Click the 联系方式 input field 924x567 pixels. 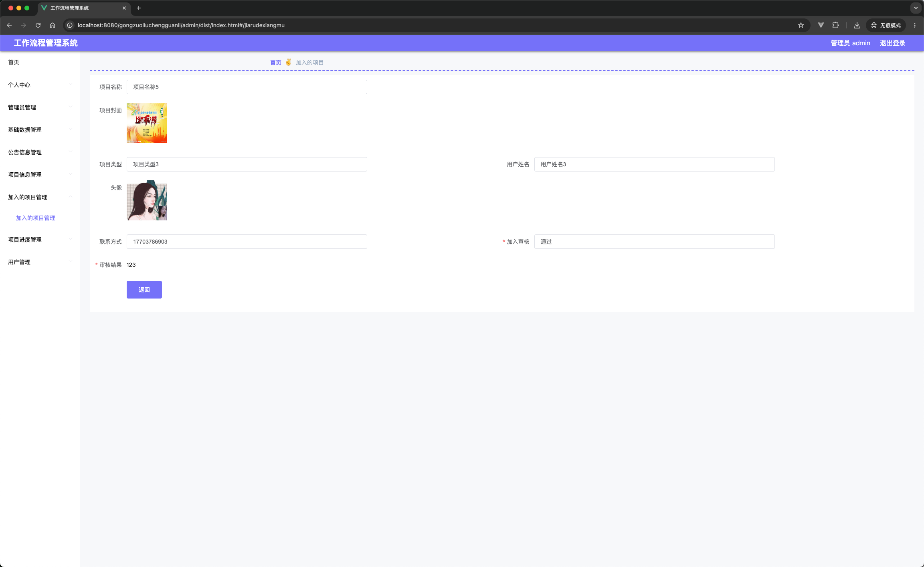247,242
